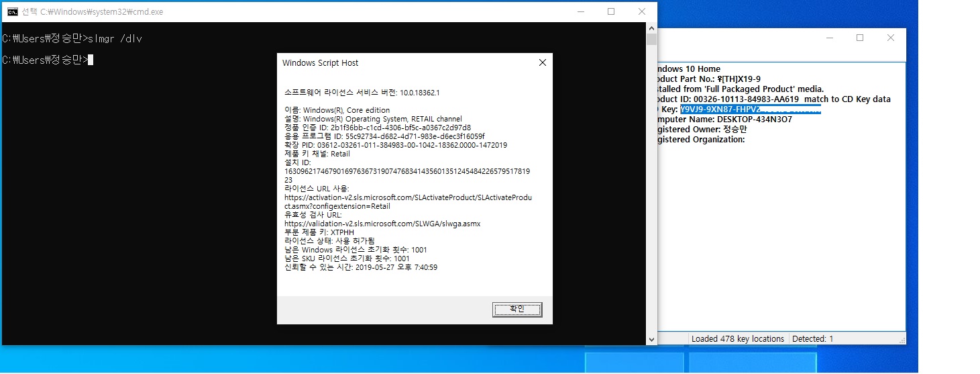Click the 정품 인증 ID line
Viewport: 980px width, 374px height.
click(x=378, y=127)
